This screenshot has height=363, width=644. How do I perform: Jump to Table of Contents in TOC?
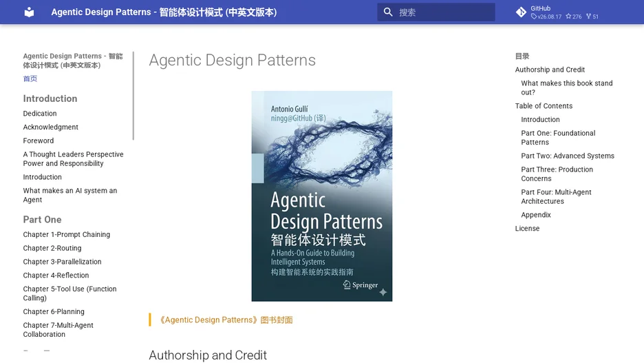point(544,105)
